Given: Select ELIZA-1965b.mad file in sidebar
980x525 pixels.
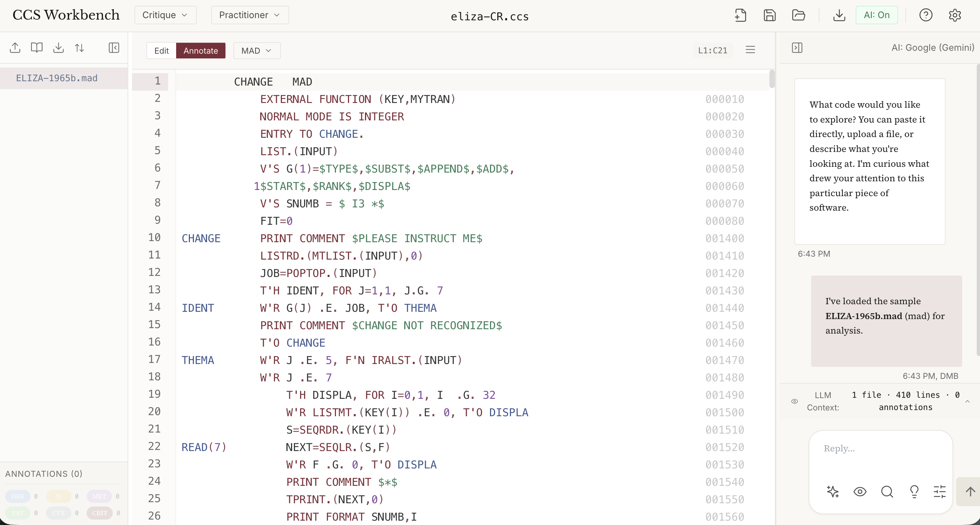Looking at the screenshot, I should click(57, 78).
